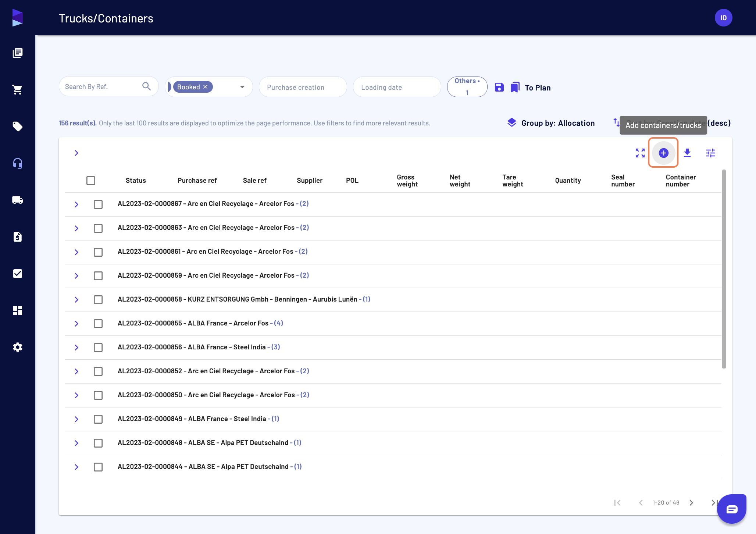Viewport: 756px width, 534px height.
Task: Expand the AL2023-02-0000867 allocation row
Action: pos(76,204)
